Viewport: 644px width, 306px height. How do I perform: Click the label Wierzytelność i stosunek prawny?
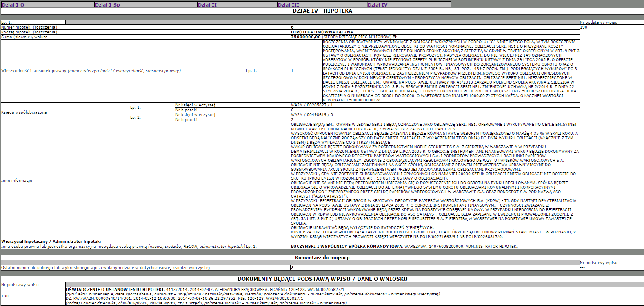(91, 71)
